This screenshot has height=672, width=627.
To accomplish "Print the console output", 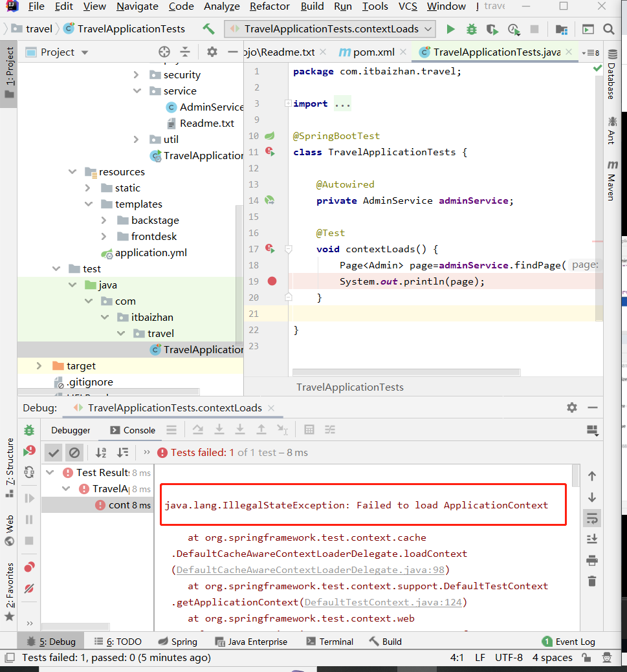I will tap(592, 560).
